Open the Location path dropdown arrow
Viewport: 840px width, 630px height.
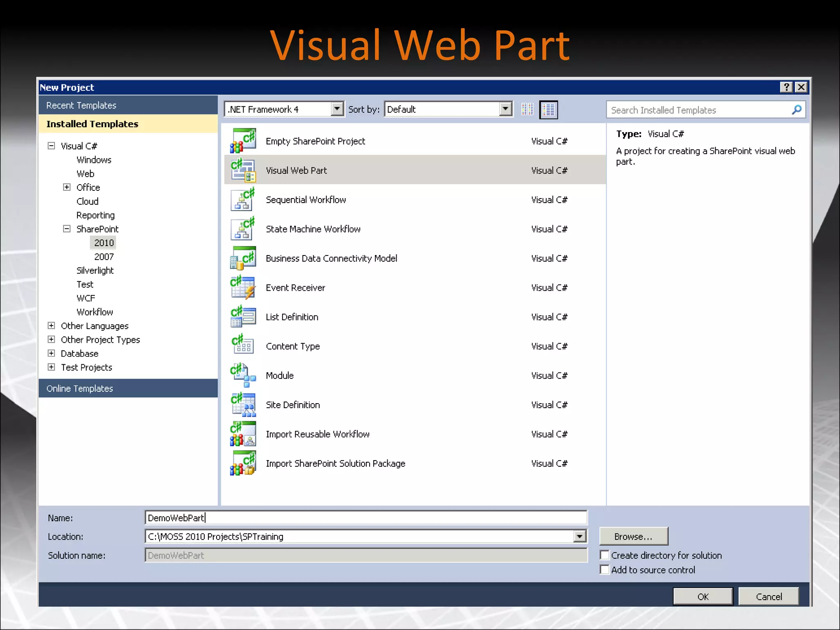pyautogui.click(x=580, y=536)
